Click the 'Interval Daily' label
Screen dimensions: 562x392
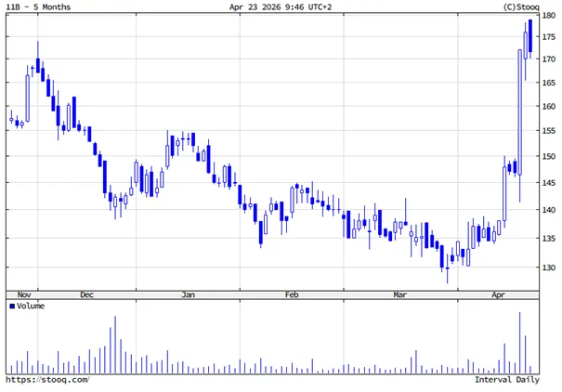pyautogui.click(x=507, y=379)
